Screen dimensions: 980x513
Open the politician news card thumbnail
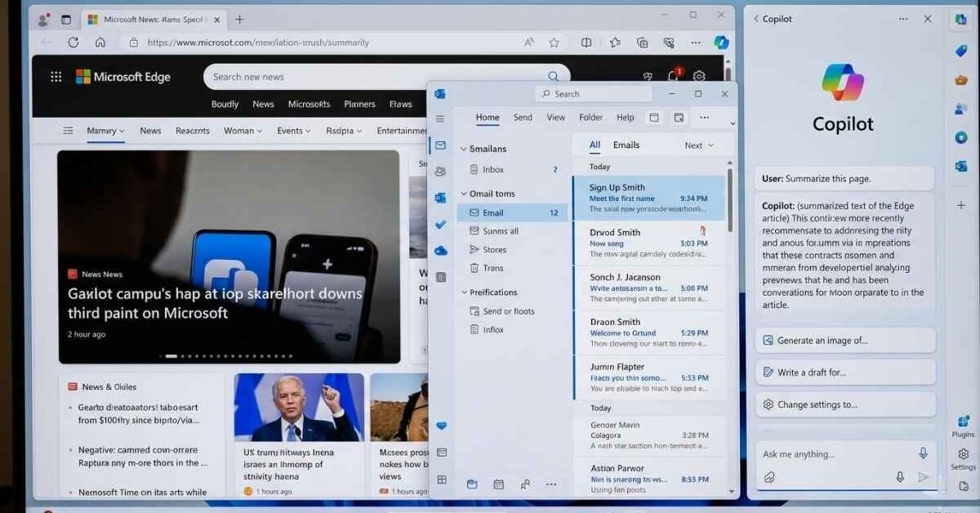[299, 407]
